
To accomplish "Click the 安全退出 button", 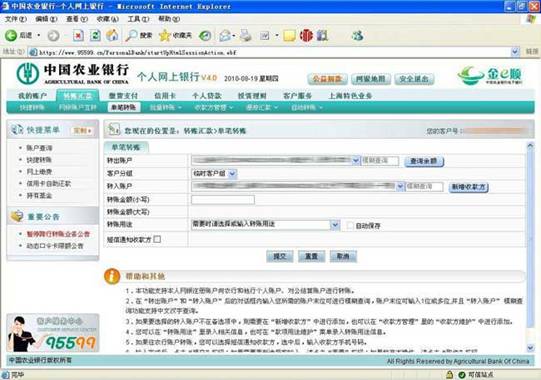I will coord(414,79).
